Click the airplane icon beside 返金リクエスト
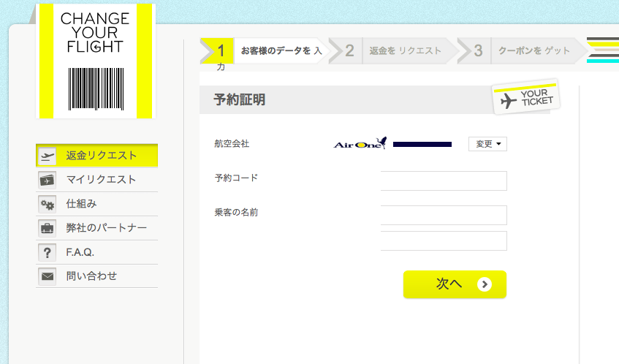 click(47, 156)
